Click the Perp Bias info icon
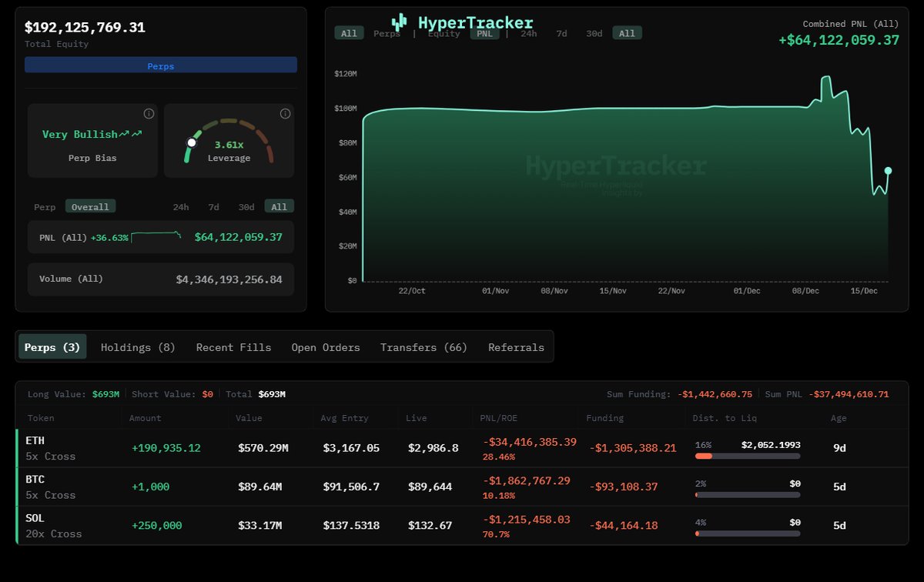Viewport: 924px width, 582px height. coord(149,114)
